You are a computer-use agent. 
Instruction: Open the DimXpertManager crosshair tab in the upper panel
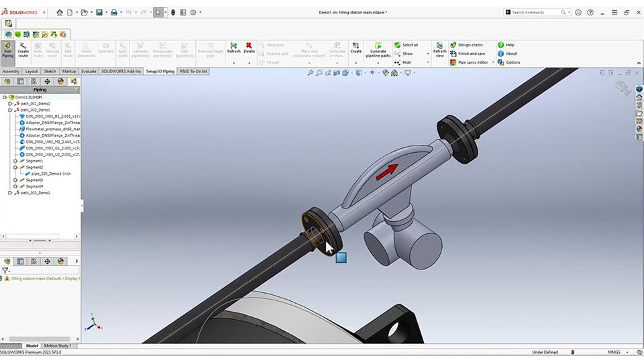coord(47,81)
